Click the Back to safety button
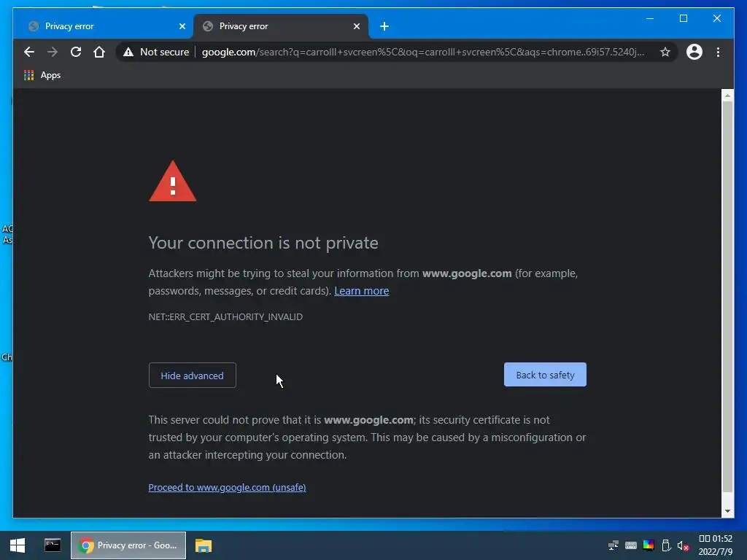This screenshot has height=560, width=747. pos(545,375)
